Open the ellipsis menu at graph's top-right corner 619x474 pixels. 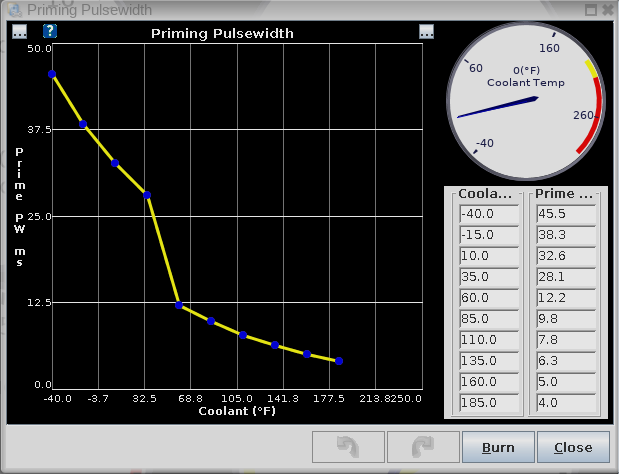click(x=427, y=31)
